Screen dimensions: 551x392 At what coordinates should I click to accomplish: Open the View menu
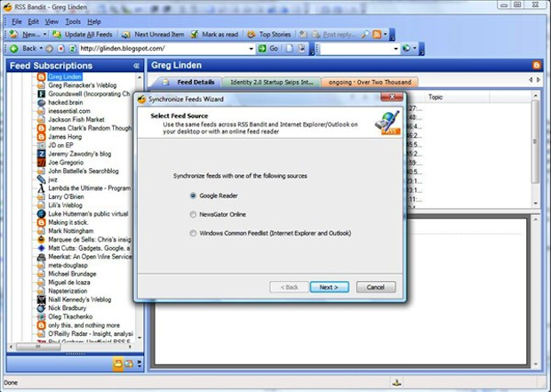click(x=52, y=22)
